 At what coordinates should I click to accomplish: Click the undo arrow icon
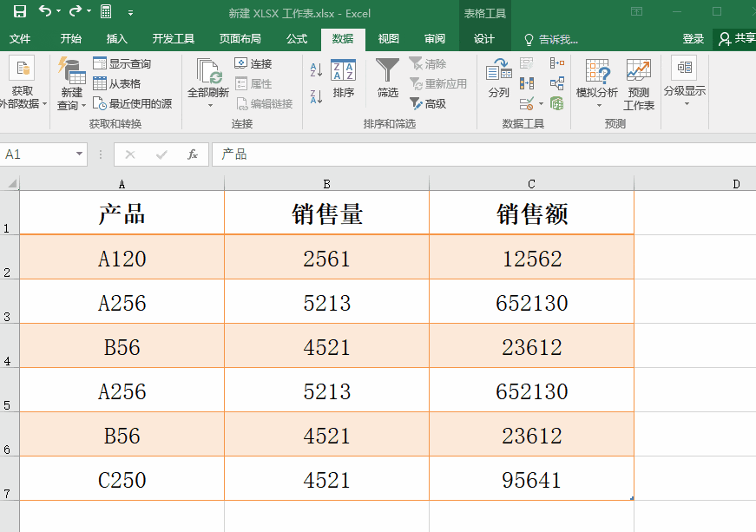(45, 10)
